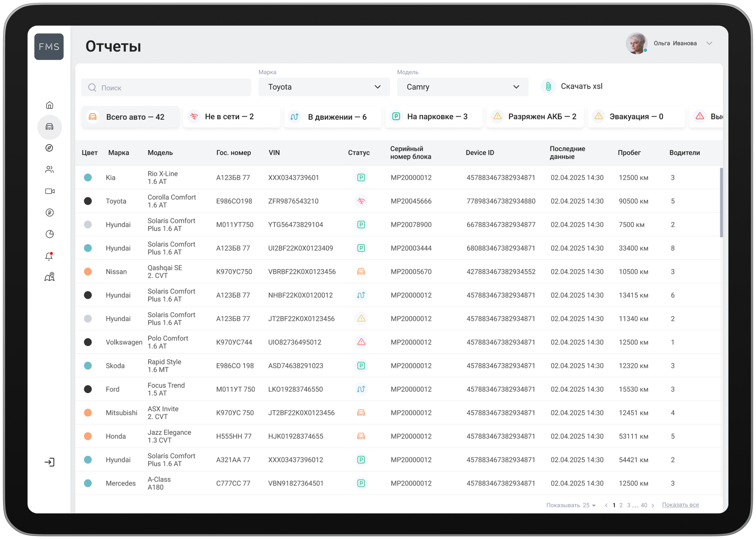Open Ольга Иванова profile menu chevron
Viewport: 756px width, 539px height.
(x=709, y=43)
